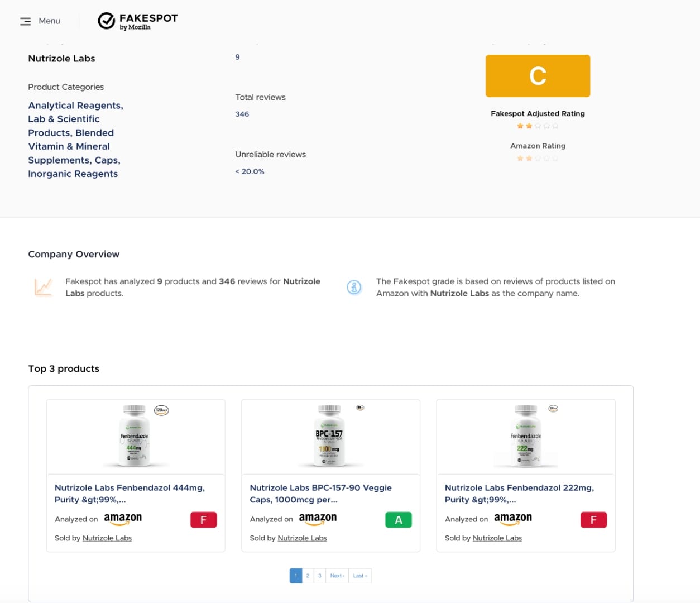
Task: Open the Inorganic Reagents category link
Action: click(73, 174)
